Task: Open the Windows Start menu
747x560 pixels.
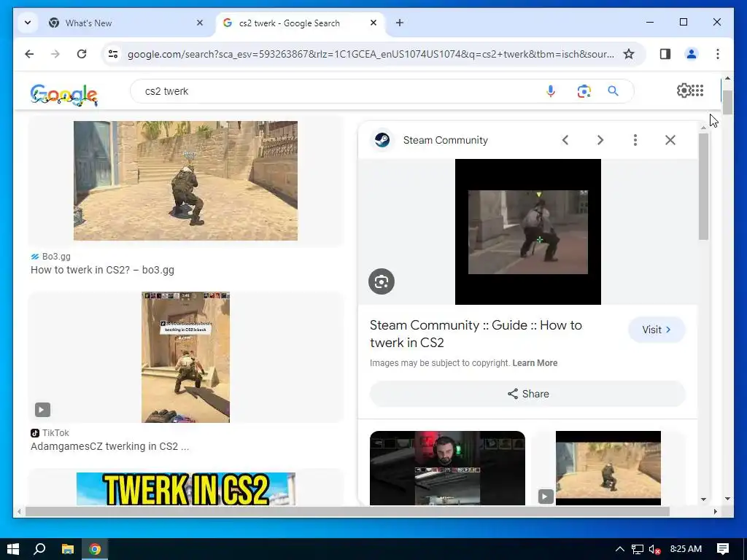Action: [13, 549]
